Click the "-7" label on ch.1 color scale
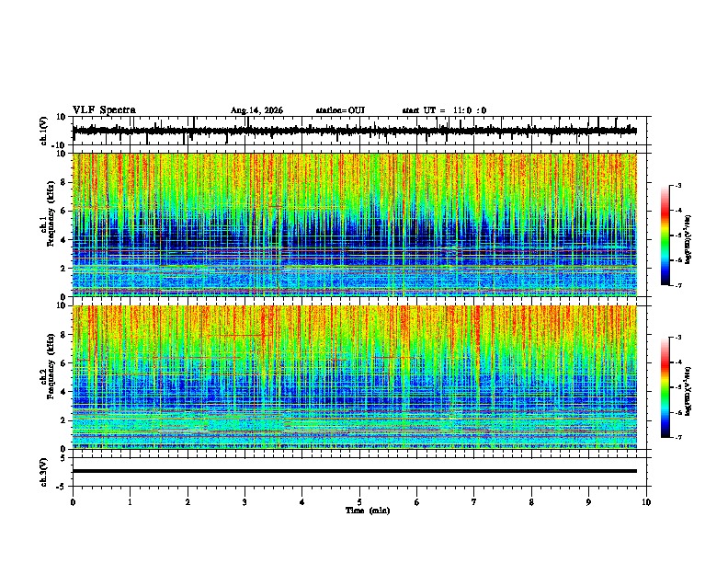The image size is (728, 563). pyautogui.click(x=677, y=285)
